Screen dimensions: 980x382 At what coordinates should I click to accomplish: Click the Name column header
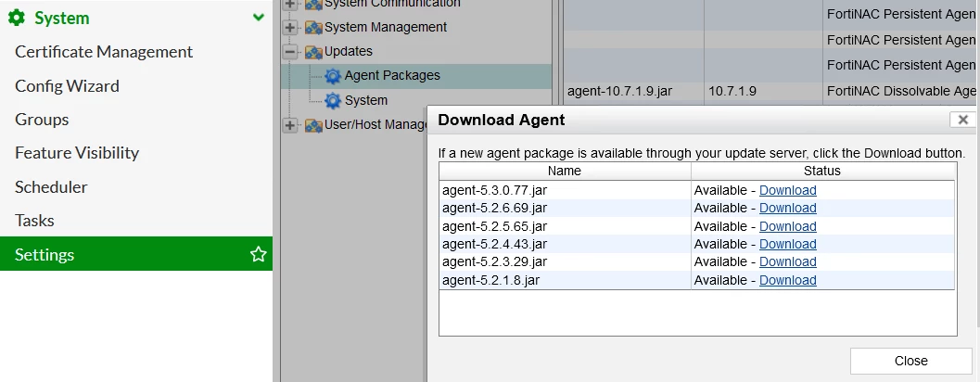point(565,171)
